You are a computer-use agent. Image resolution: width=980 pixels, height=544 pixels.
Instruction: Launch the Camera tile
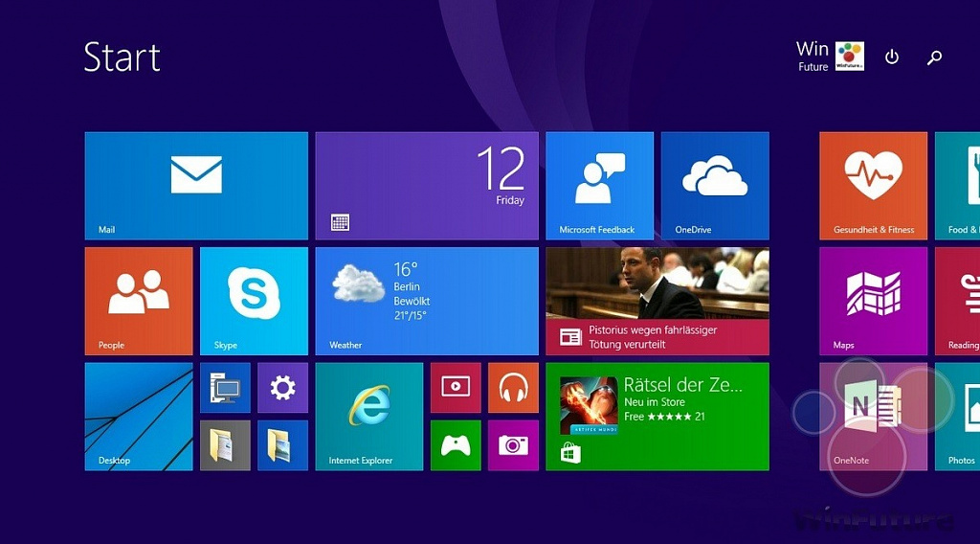(513, 445)
